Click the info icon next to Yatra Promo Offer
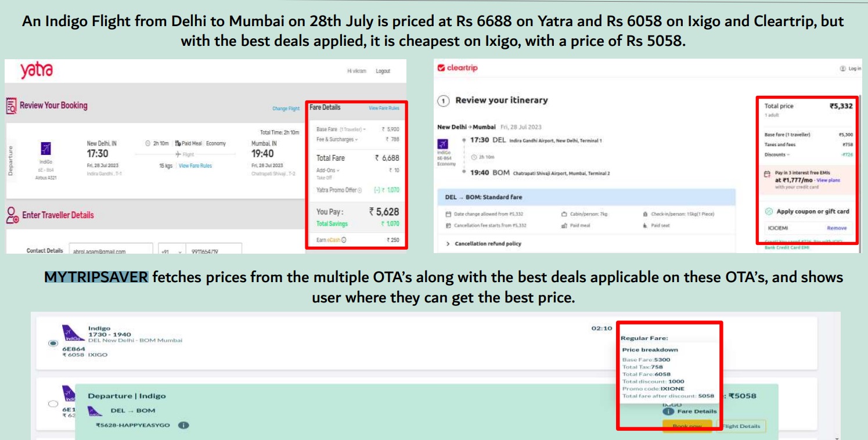 pos(359,190)
